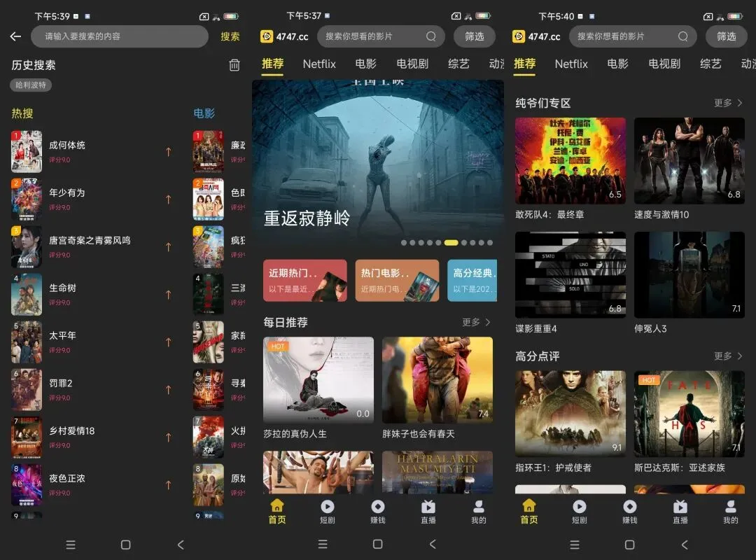Tap the up arrow beside 乡村爱情18

(168, 437)
